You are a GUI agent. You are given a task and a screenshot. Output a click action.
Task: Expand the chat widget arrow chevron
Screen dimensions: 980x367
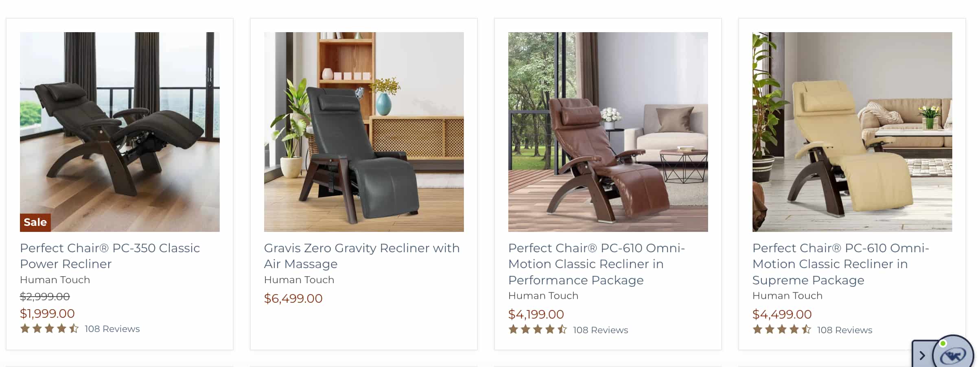(x=922, y=355)
